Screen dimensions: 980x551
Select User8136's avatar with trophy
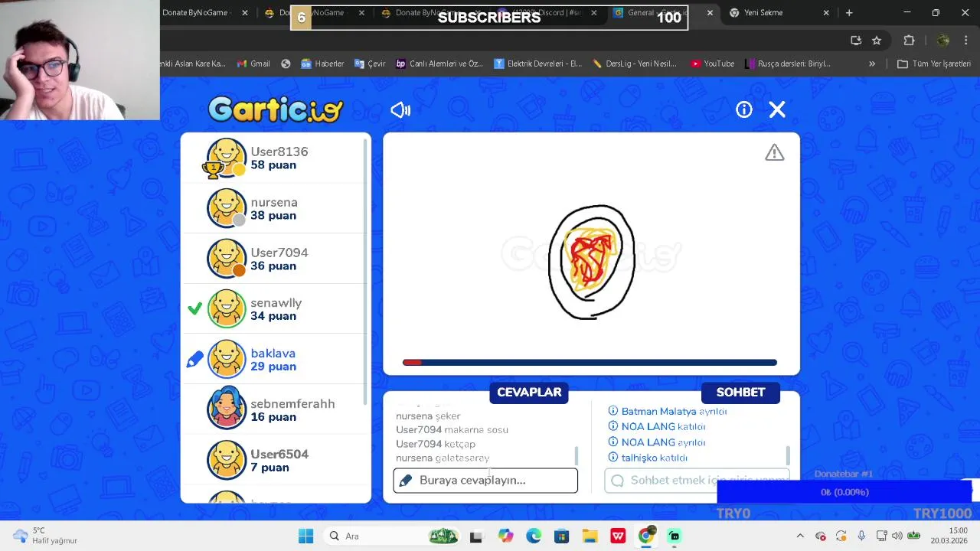tap(226, 158)
